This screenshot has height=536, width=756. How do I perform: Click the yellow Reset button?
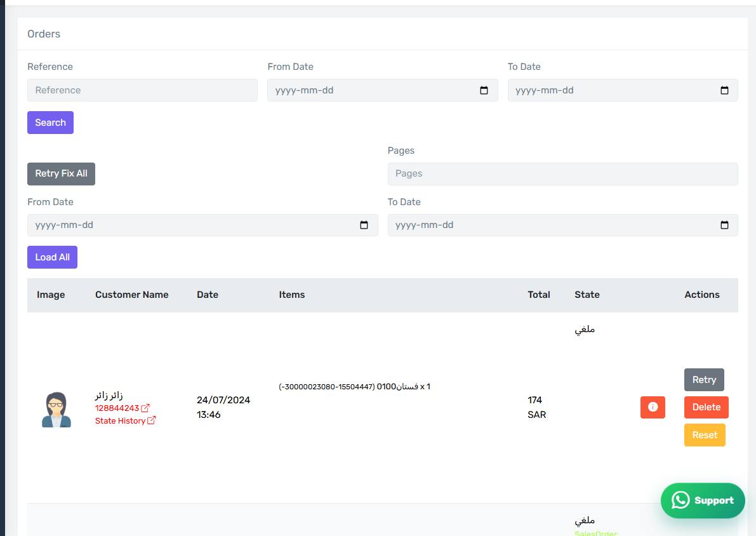[705, 434]
